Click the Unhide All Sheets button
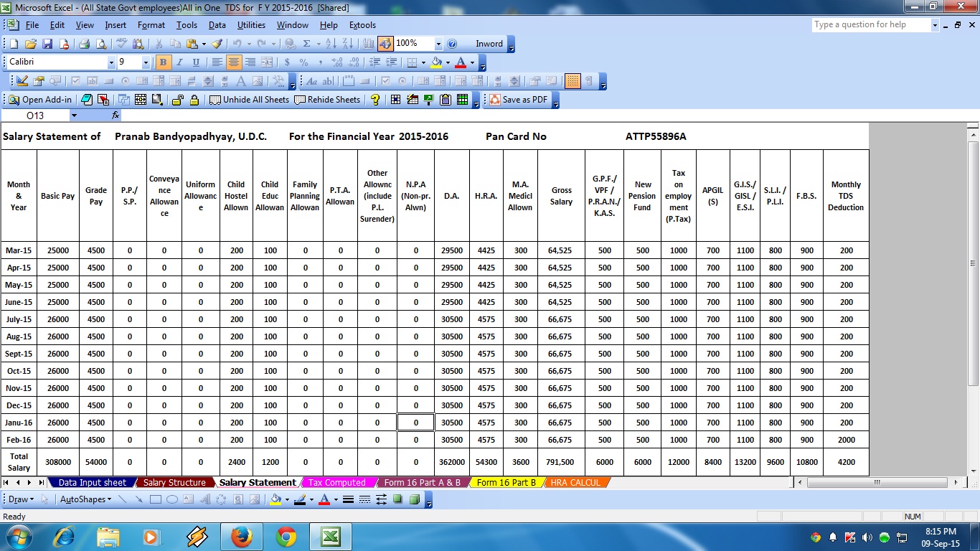The height and width of the screenshot is (551, 980). click(250, 100)
